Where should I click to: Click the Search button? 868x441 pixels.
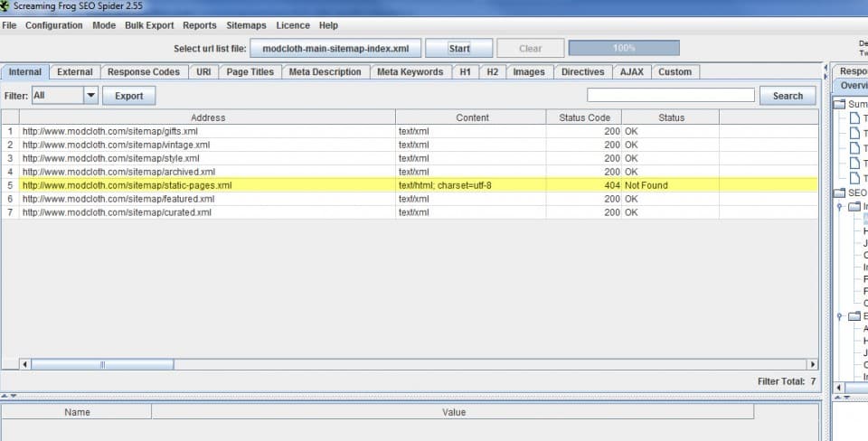[788, 96]
